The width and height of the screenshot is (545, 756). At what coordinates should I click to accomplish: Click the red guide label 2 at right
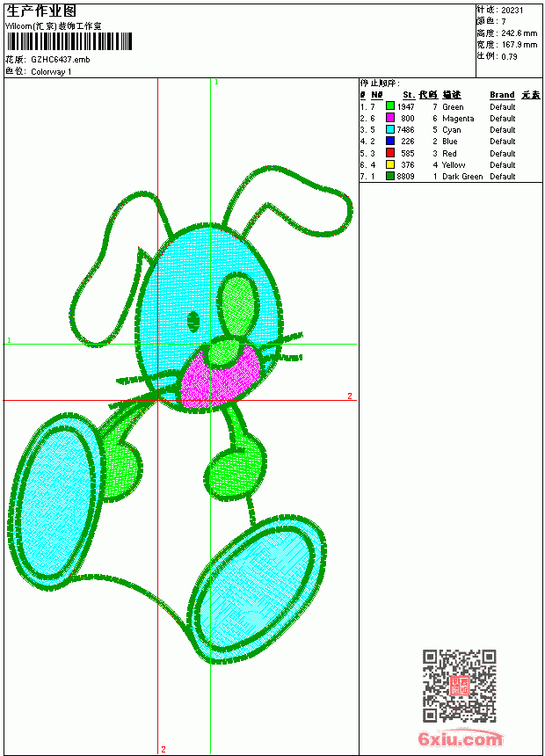pyautogui.click(x=350, y=396)
